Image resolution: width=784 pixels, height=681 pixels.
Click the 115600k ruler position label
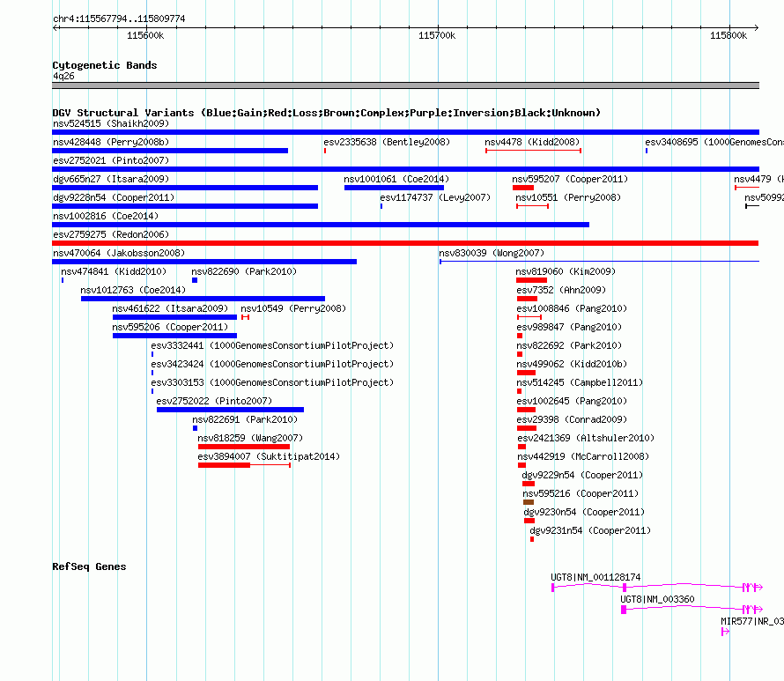pos(145,35)
